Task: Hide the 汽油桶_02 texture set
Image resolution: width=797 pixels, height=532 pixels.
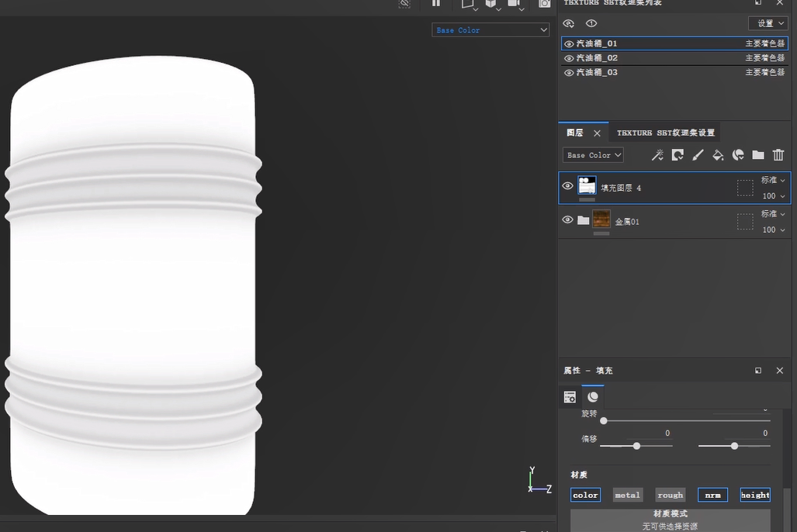Action: tap(569, 58)
